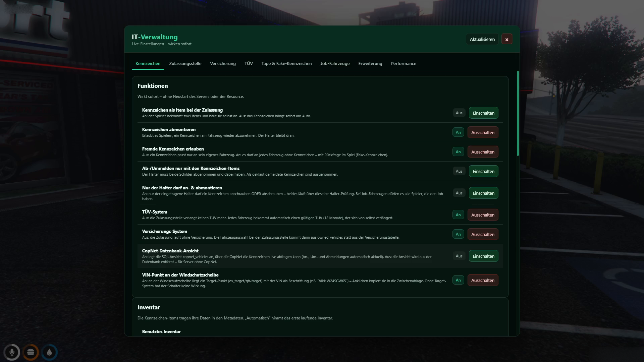Click the Aktualisieren button

point(482,39)
